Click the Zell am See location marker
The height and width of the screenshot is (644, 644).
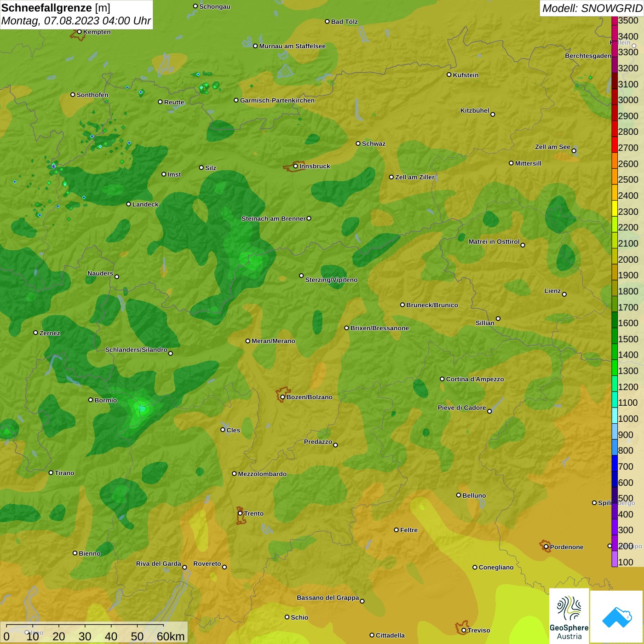574,150
